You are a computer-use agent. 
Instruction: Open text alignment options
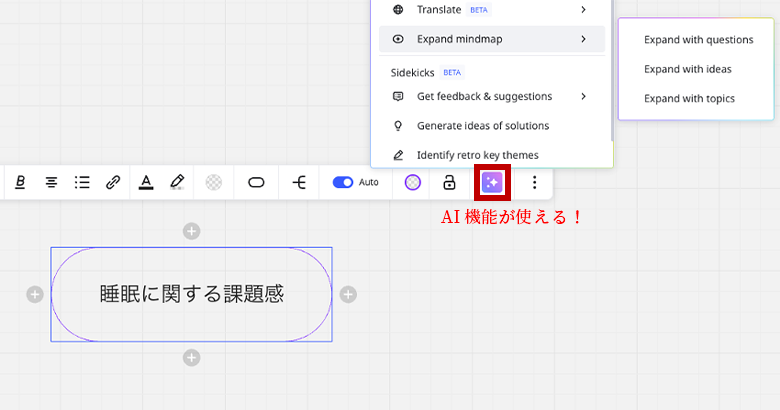[x=50, y=182]
